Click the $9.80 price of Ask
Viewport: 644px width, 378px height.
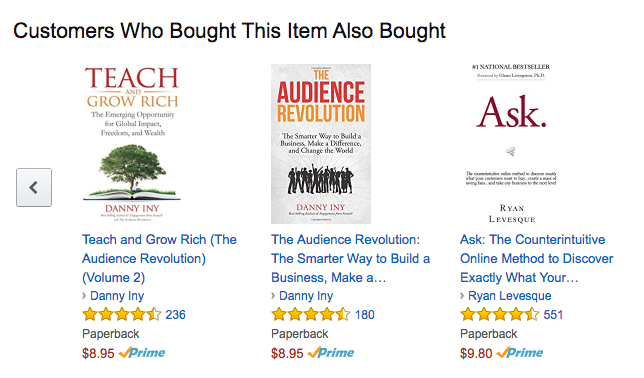(x=476, y=353)
